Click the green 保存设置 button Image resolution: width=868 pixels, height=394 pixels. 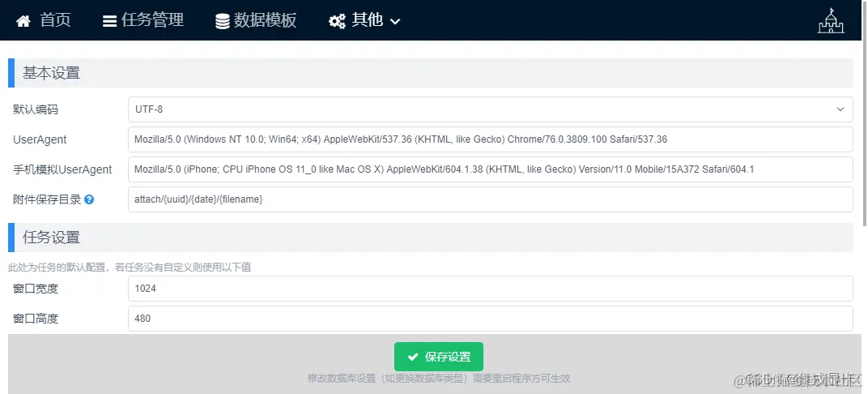[438, 357]
